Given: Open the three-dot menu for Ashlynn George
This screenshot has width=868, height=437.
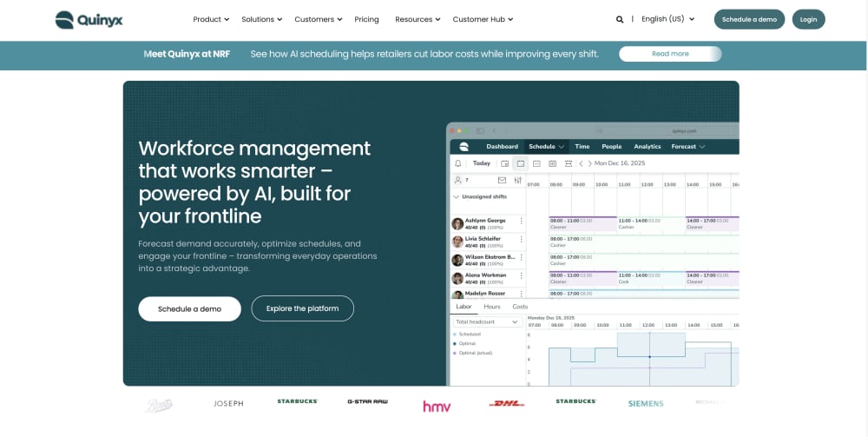Looking at the screenshot, I should pos(521,221).
